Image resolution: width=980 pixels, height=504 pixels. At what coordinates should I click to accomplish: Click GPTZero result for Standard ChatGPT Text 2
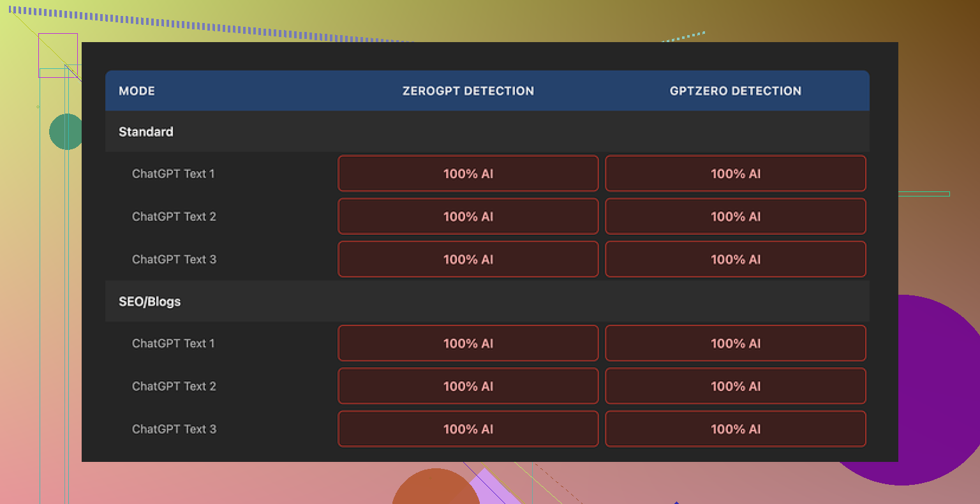[x=735, y=216]
